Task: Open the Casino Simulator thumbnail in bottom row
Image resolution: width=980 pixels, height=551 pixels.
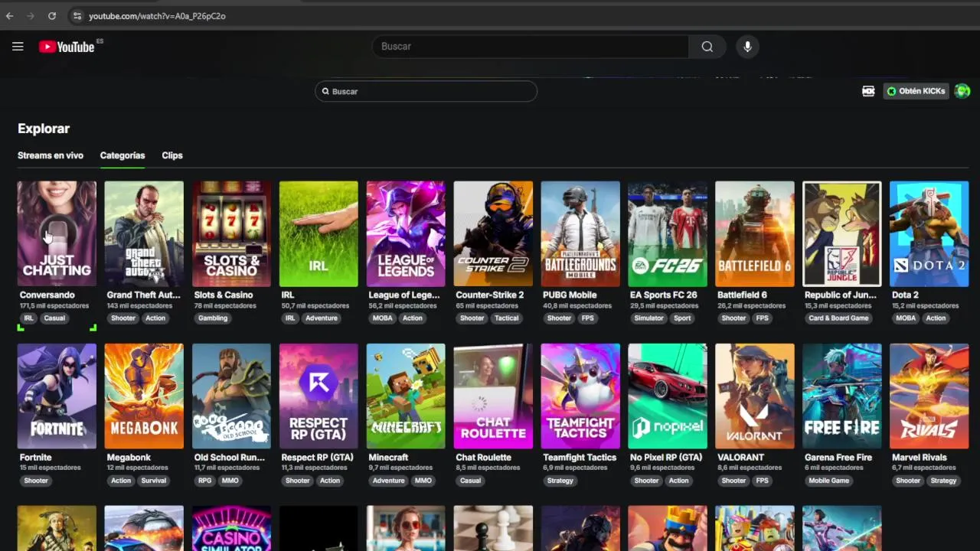Action: tap(231, 528)
